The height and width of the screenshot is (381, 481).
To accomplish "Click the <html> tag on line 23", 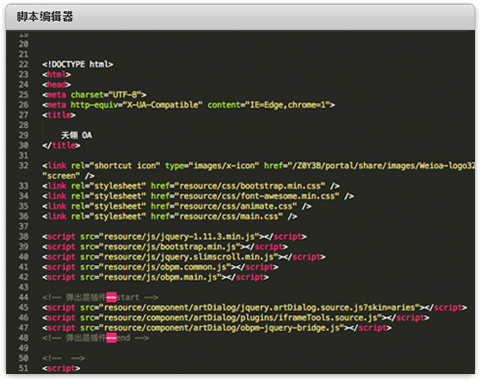I will point(56,74).
